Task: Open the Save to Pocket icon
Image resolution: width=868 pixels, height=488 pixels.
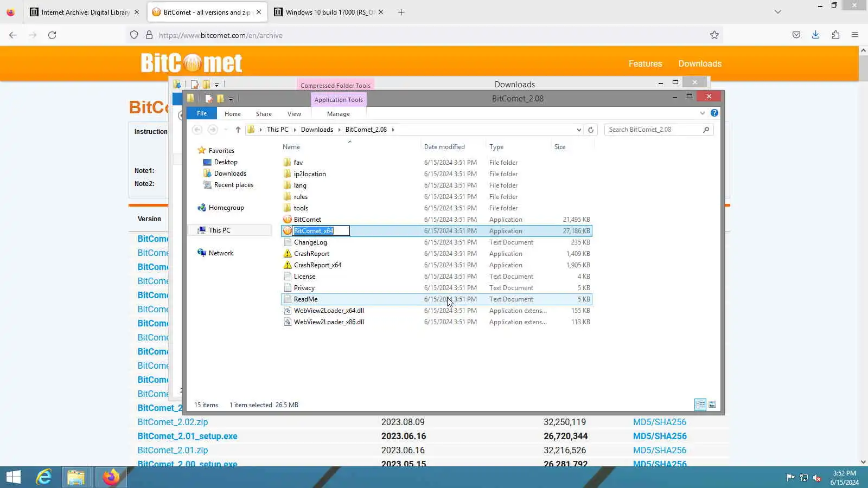Action: coord(796,35)
